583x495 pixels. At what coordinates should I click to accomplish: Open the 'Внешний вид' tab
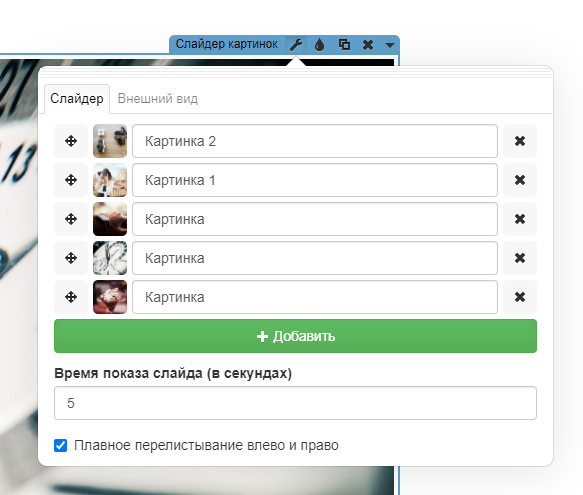tap(158, 99)
